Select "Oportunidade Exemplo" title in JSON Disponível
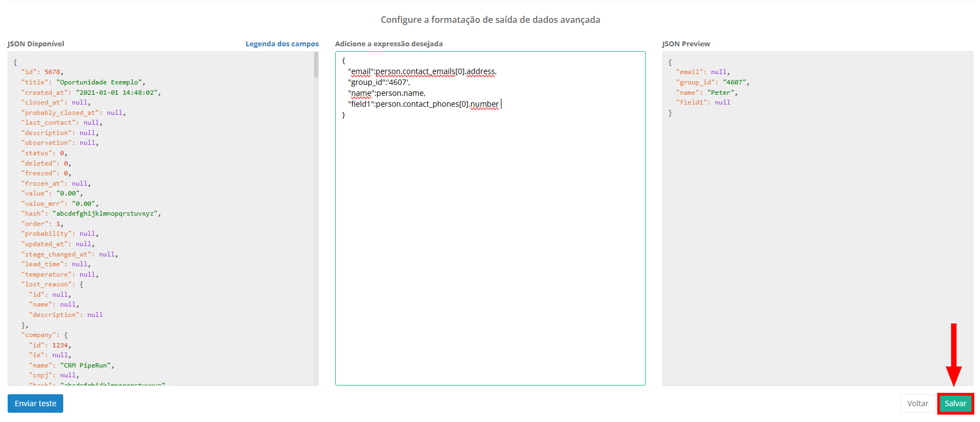980x422 pixels. click(99, 82)
